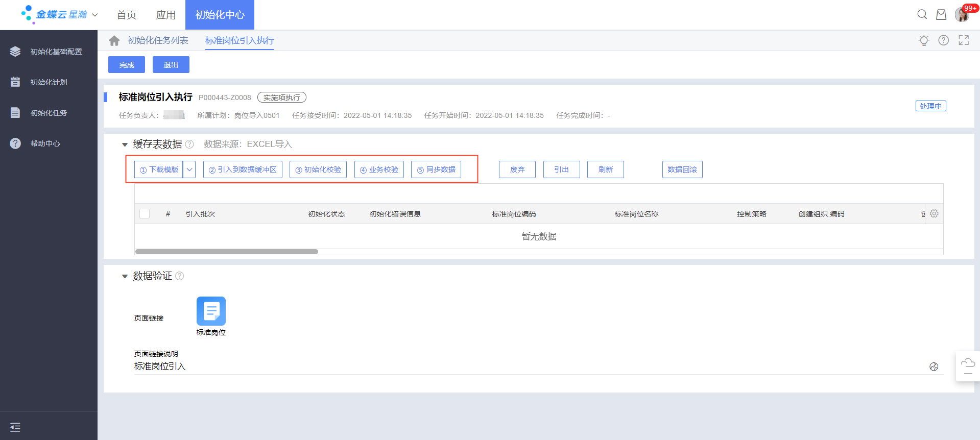The width and height of the screenshot is (980, 440).
Task: Toggle fullscreen mode icon
Action: pos(964,40)
